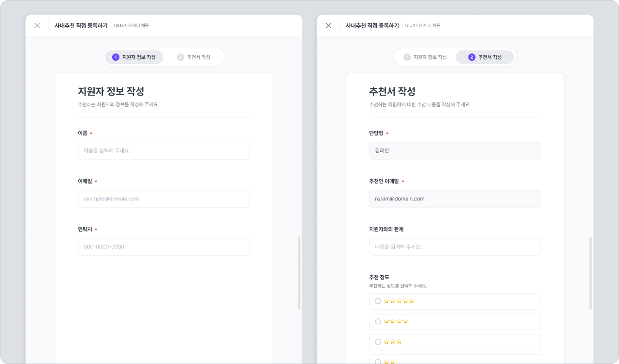Choose the three-star recommendation radio option

455,342
